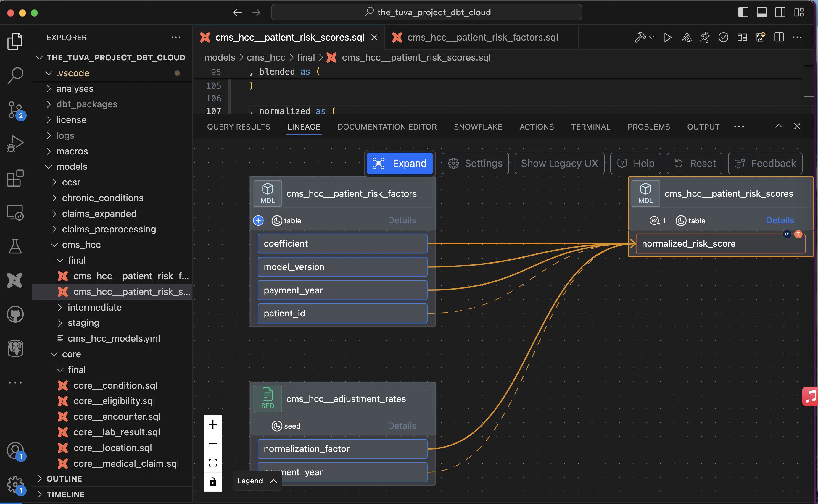The image size is (818, 504).
Task: Click the Expand button in the lineage panel
Action: [x=399, y=163]
